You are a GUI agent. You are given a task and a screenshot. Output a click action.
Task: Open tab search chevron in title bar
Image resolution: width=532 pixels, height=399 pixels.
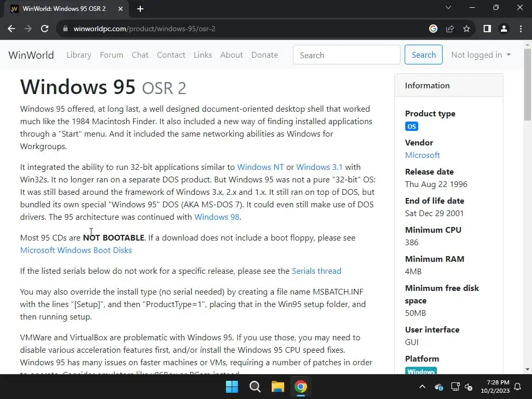[448, 7]
